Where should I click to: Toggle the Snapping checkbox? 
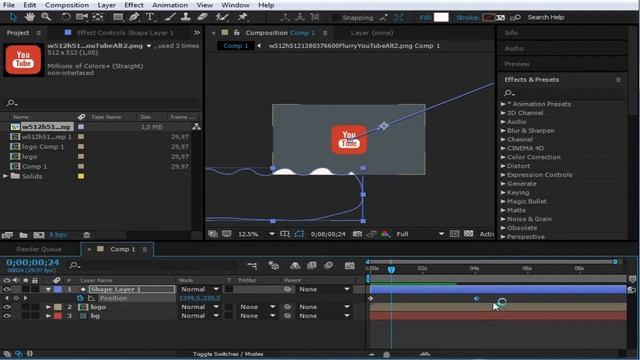pos(336,18)
